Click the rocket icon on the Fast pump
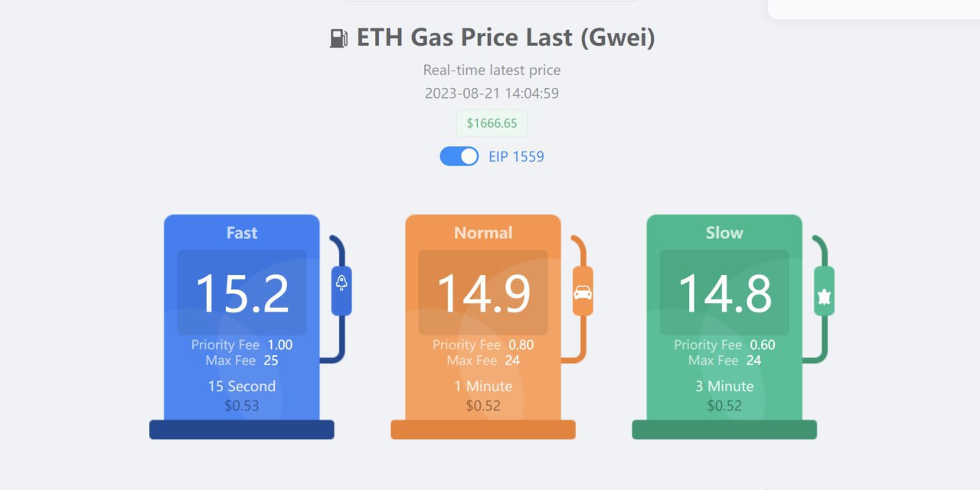980x490 pixels. (341, 283)
